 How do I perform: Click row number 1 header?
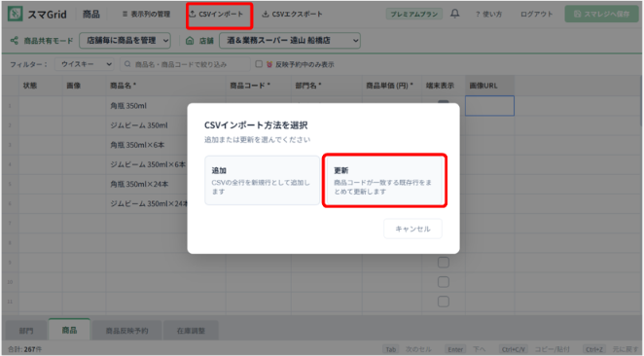10,106
